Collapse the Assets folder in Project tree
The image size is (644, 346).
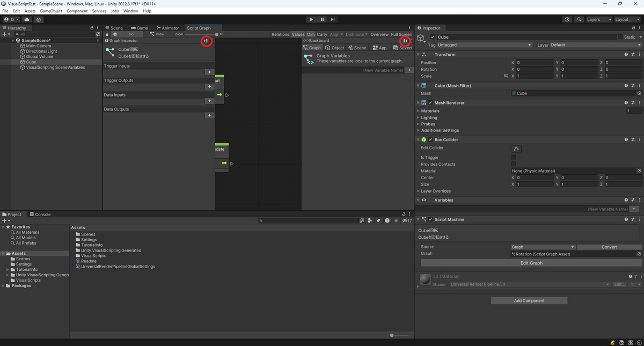3,253
